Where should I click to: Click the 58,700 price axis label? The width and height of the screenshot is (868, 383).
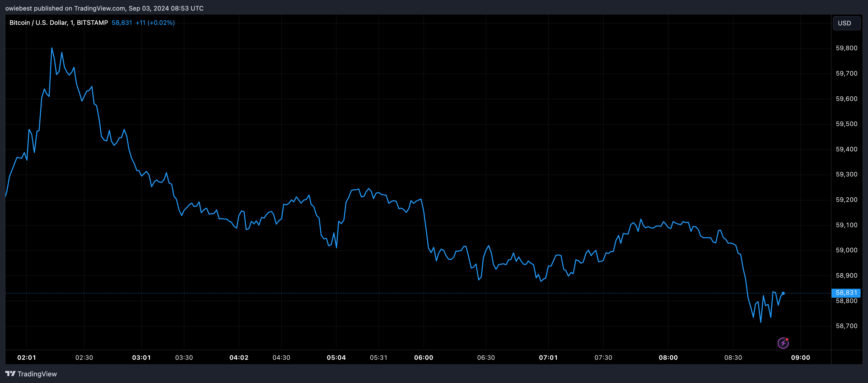(846, 326)
